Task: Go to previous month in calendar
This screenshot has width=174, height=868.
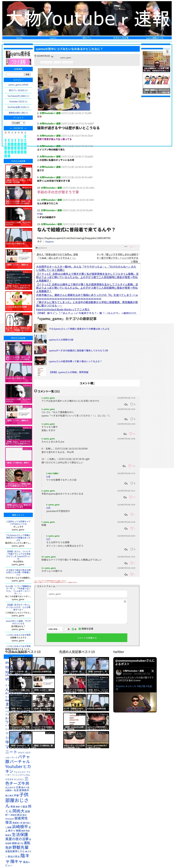Action: tap(11, 128)
